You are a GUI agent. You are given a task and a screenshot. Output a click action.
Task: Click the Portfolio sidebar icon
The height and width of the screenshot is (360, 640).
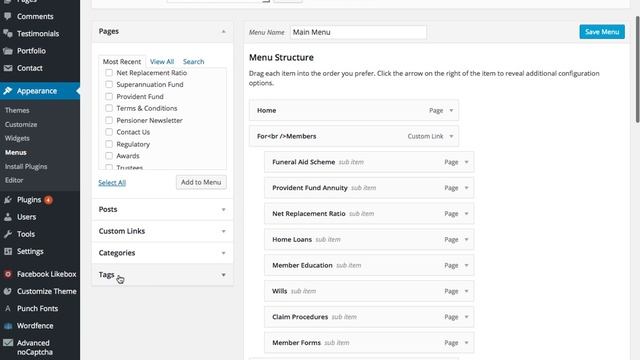[8, 51]
